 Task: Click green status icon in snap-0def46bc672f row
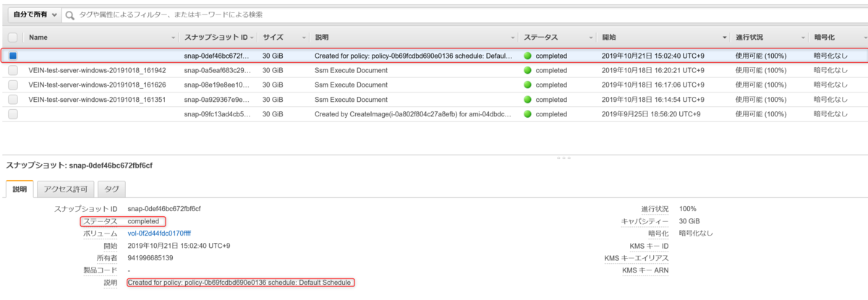pyautogui.click(x=528, y=55)
